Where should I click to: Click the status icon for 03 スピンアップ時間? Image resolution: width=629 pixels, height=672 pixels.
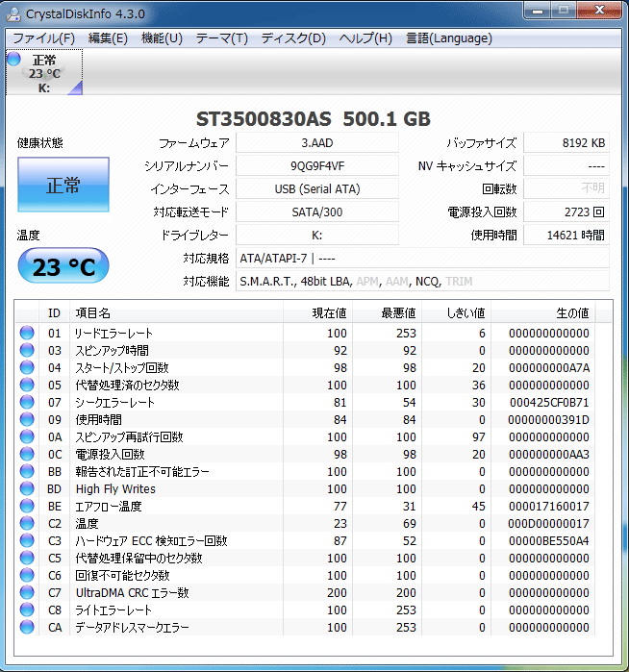point(27,350)
